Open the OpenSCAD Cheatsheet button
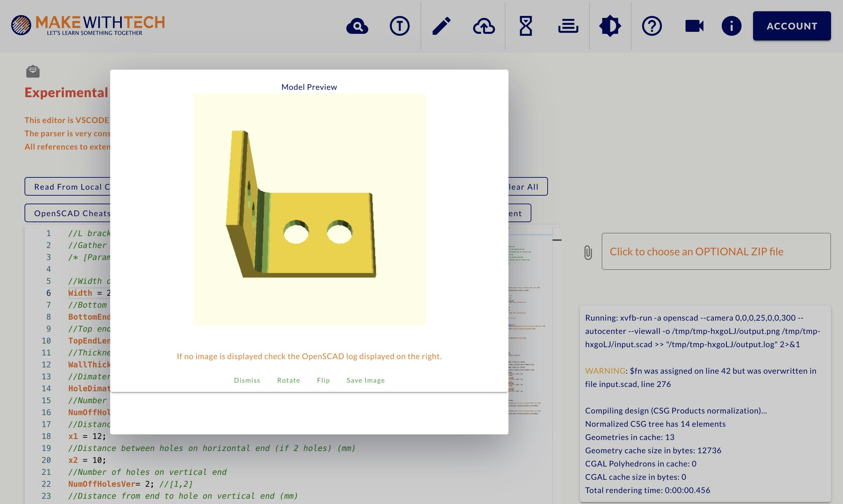This screenshot has height=504, width=843. click(67, 213)
